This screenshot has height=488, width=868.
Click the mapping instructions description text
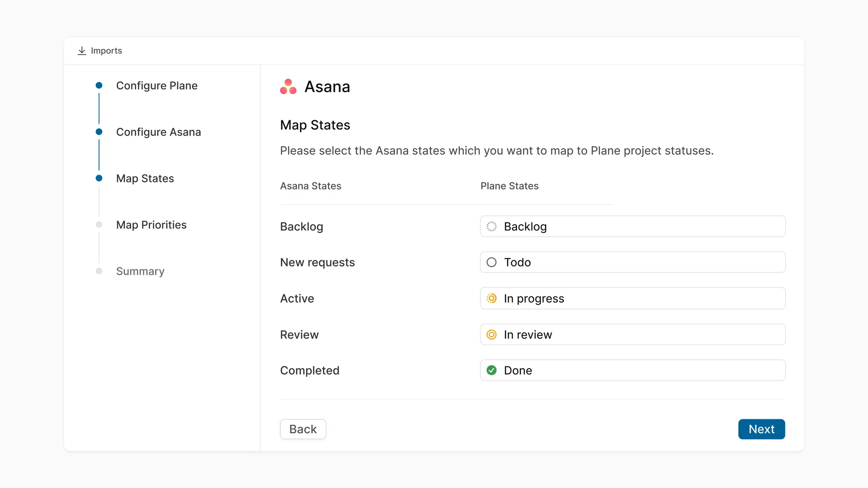click(497, 151)
